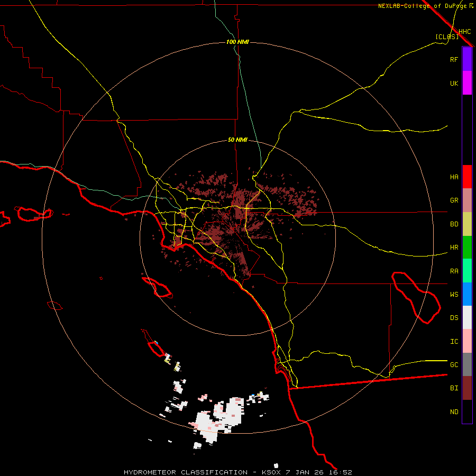
Task: Click the RF purple legend swatch
Action: point(467,59)
